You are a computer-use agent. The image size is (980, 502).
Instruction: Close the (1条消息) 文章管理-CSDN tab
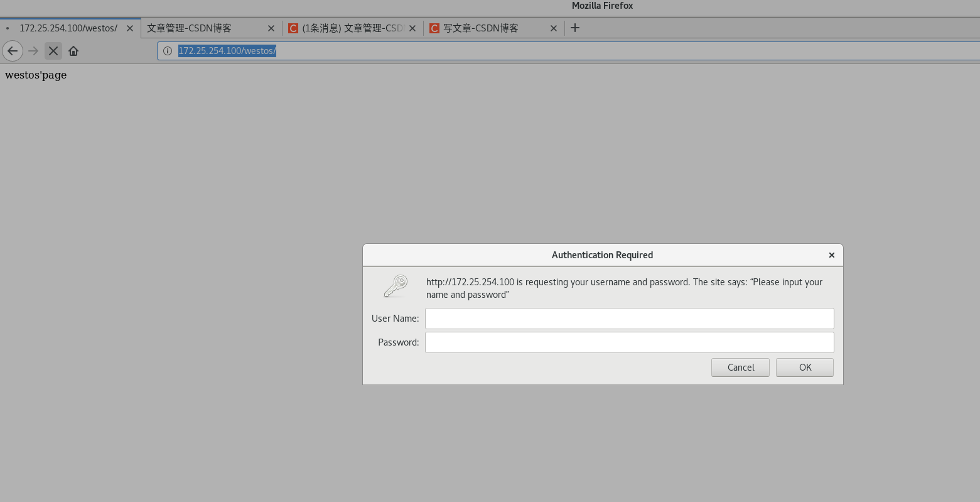[x=412, y=28]
